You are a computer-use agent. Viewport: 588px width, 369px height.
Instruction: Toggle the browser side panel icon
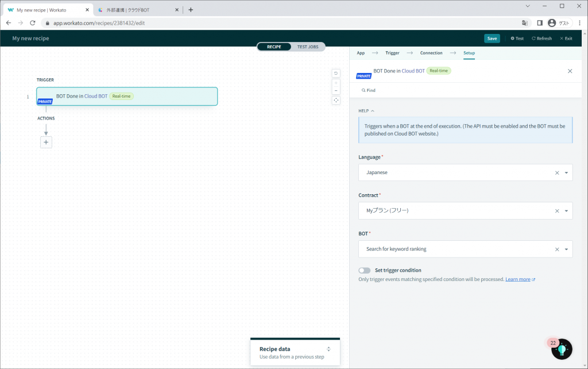pos(540,23)
